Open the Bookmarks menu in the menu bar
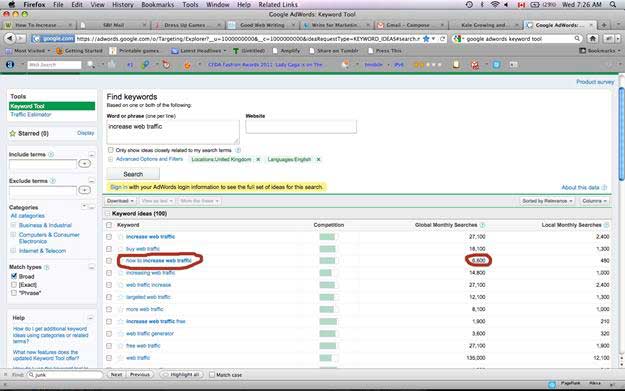Image resolution: width=625 pixels, height=391 pixels. point(157,4)
